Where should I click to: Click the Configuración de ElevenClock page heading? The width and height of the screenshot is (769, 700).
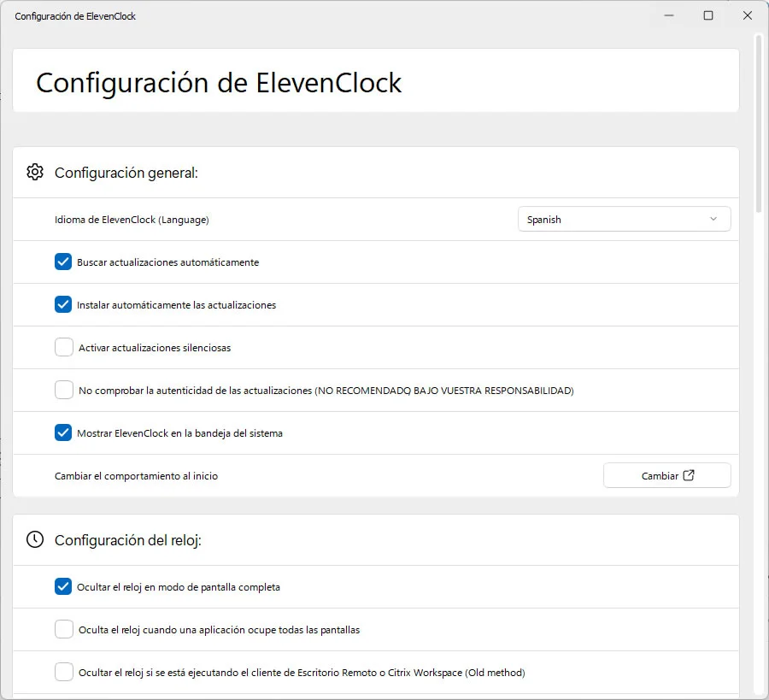(x=219, y=82)
